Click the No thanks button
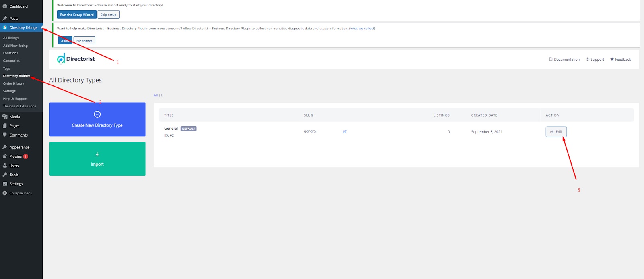 (84, 41)
